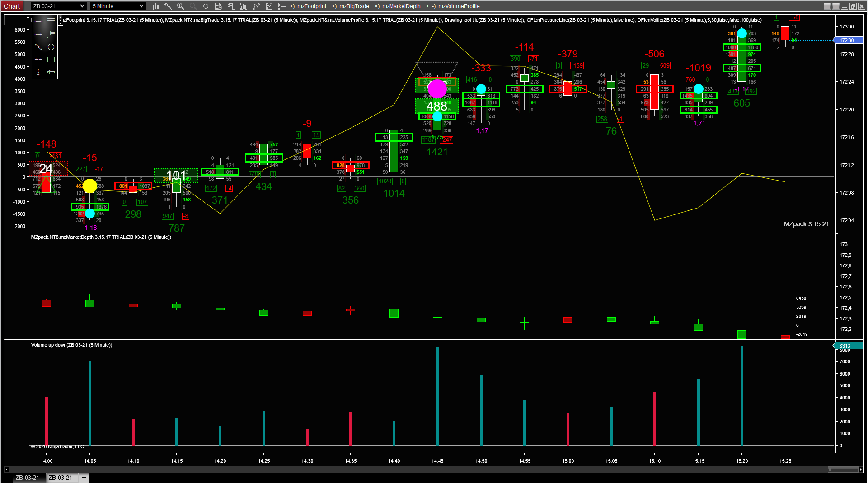
Task: Pick the Fibonacci horizontal lines tool
Action: click(51, 21)
